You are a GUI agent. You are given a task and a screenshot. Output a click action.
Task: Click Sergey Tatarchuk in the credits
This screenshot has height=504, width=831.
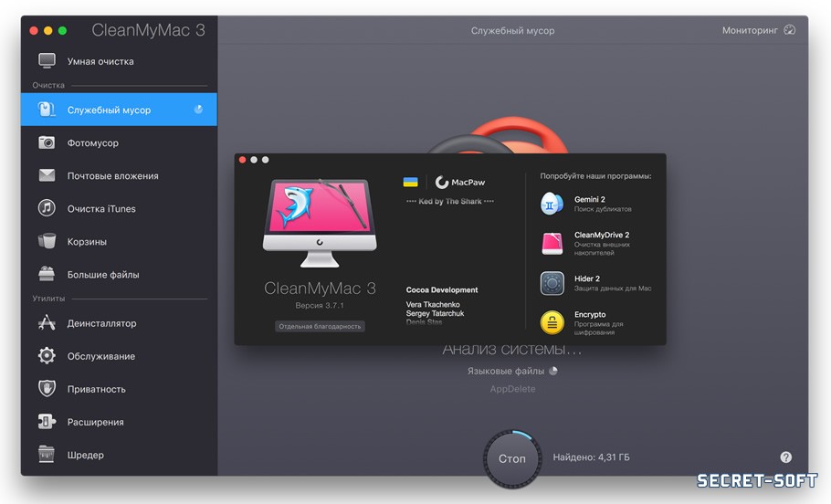pos(435,313)
